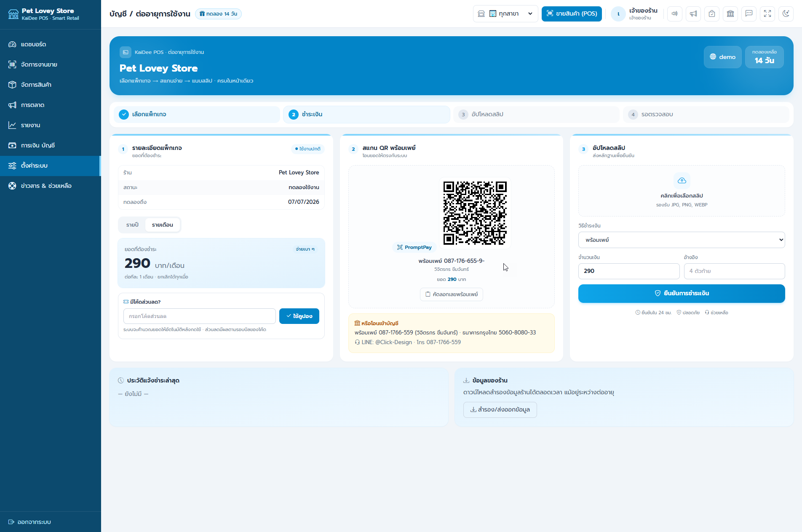802x532 pixels.
Task: Select step 2 ชำระเงิน
Action: click(x=366, y=115)
